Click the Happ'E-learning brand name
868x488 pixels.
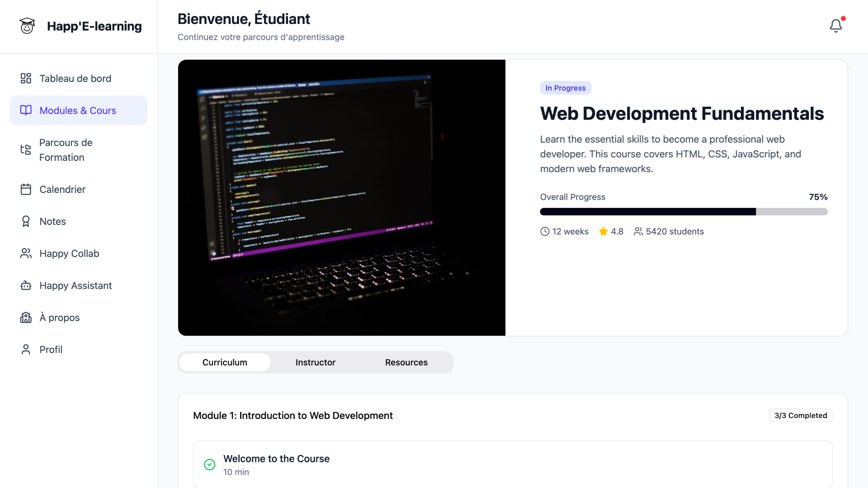coord(94,26)
